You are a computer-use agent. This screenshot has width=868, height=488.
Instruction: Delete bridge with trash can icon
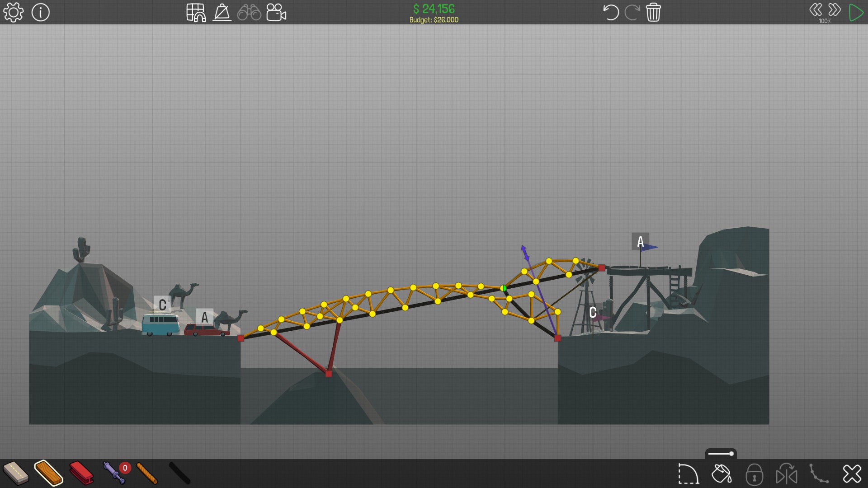tap(653, 12)
